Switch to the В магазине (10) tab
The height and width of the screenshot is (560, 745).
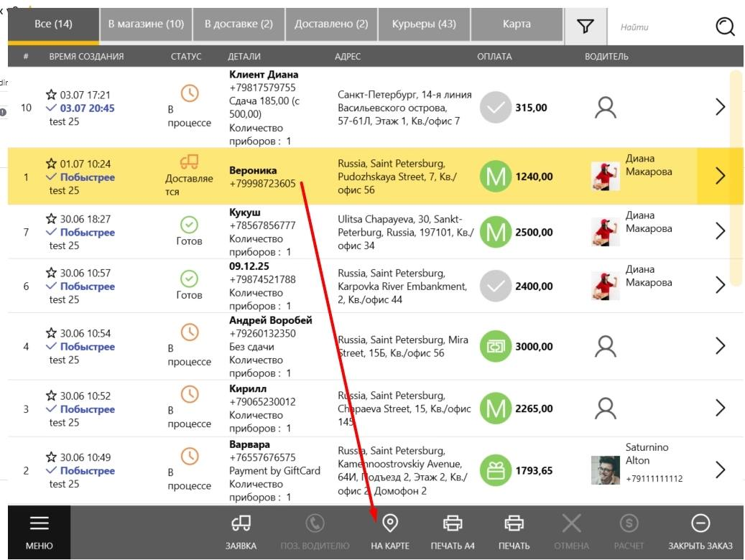pos(146,24)
